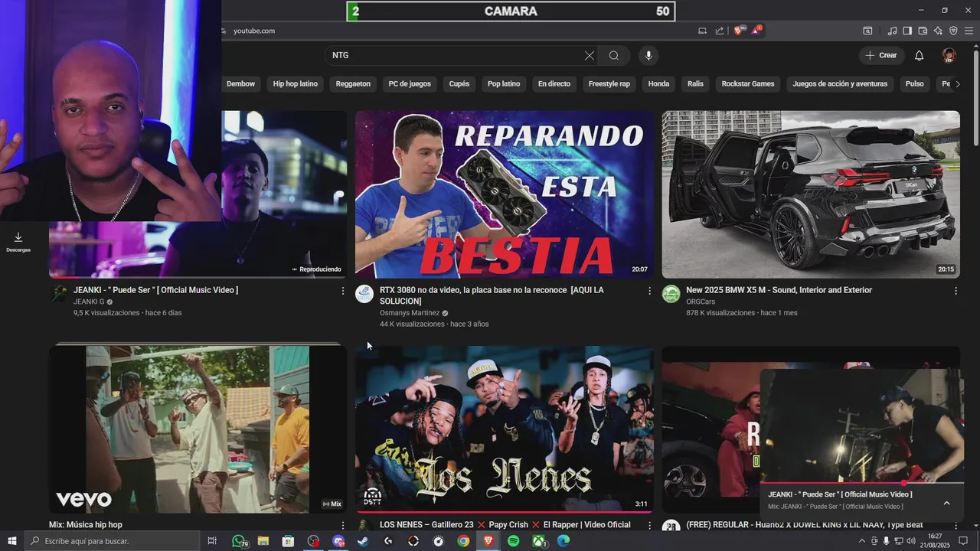Open options menu for BMW X5 M video
This screenshot has width=980, height=551.
pos(955,291)
